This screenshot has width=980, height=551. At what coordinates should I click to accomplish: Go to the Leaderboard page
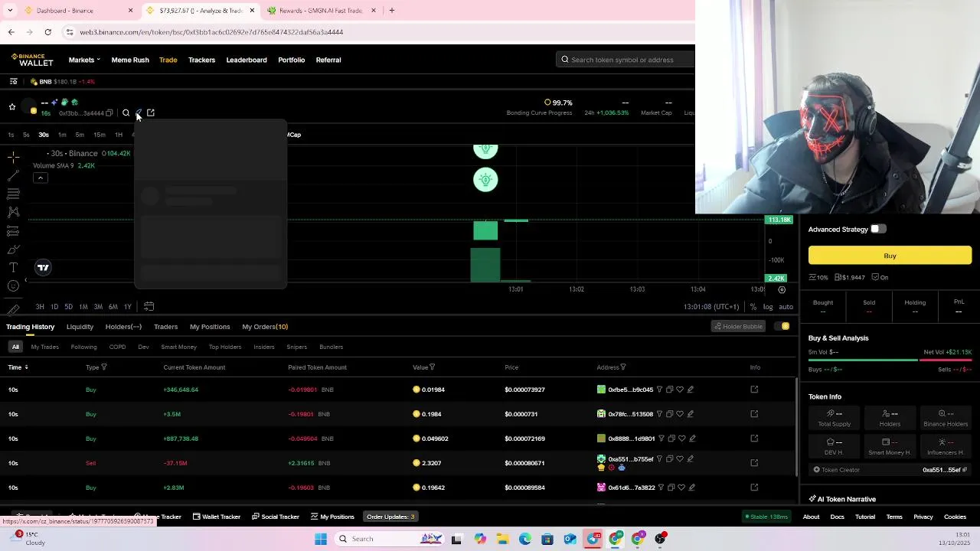(247, 60)
